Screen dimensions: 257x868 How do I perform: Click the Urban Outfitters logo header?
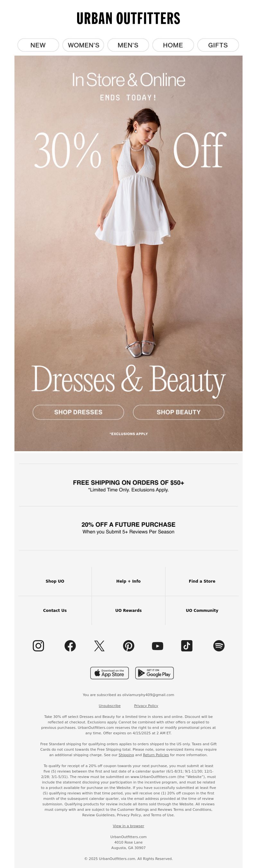(128, 19)
